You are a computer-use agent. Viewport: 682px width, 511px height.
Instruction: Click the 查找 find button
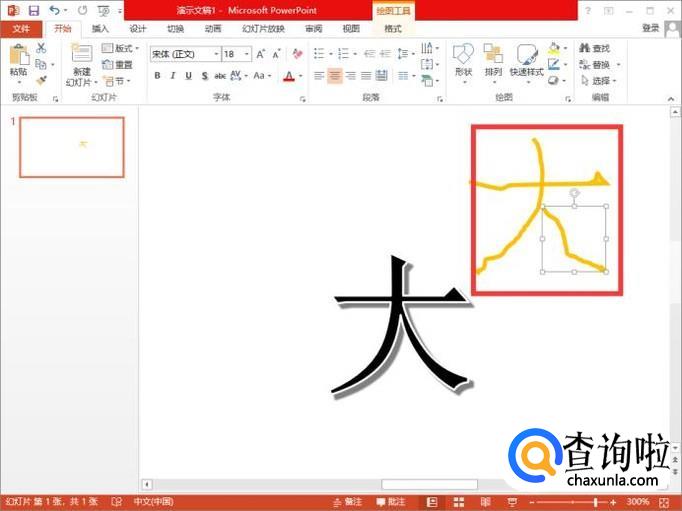click(x=595, y=48)
